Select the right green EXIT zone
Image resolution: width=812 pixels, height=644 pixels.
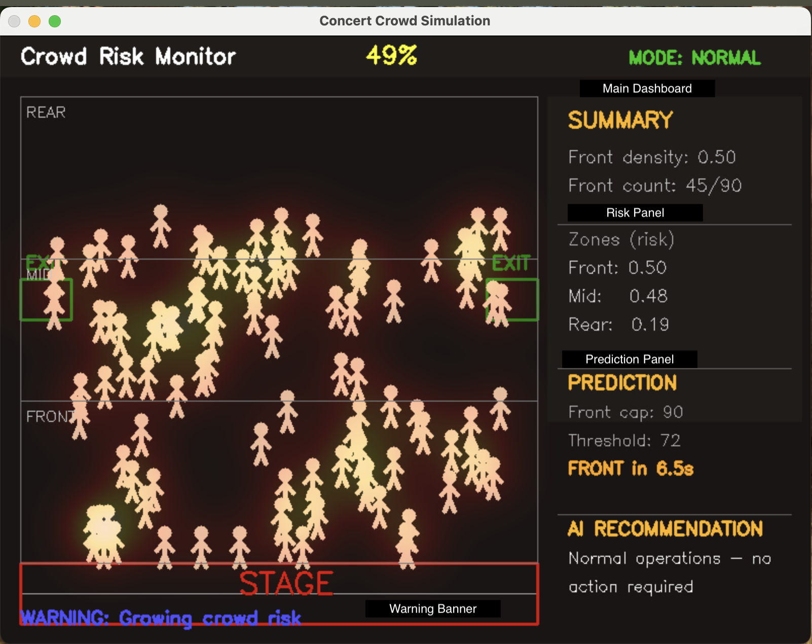click(512, 299)
